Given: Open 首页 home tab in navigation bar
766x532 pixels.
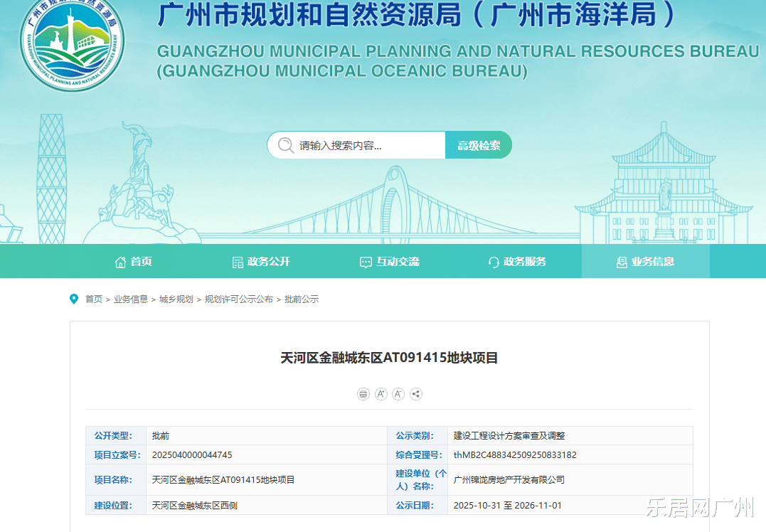Looking at the screenshot, I should [134, 262].
